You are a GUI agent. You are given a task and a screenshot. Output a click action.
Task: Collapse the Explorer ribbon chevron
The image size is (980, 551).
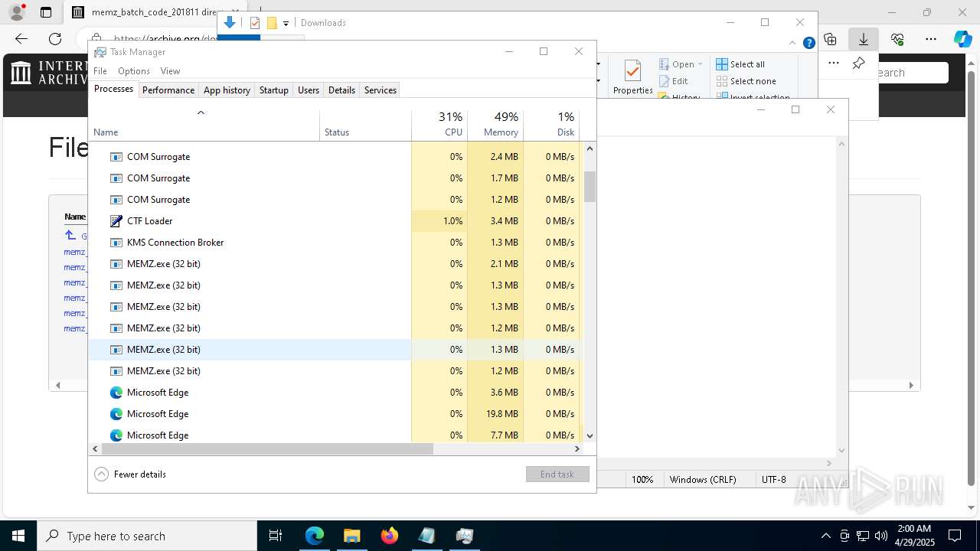click(x=793, y=43)
